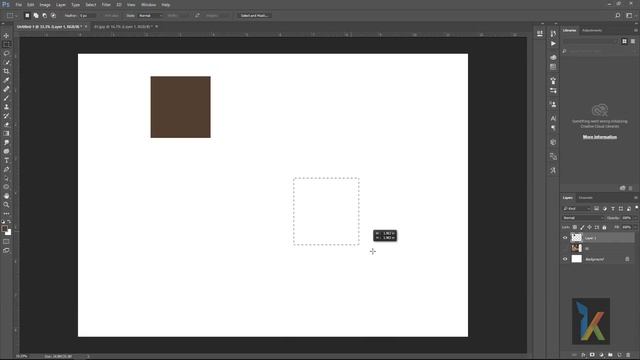The height and width of the screenshot is (360, 640).
Task: Click the Select and Mask button
Action: point(254,16)
